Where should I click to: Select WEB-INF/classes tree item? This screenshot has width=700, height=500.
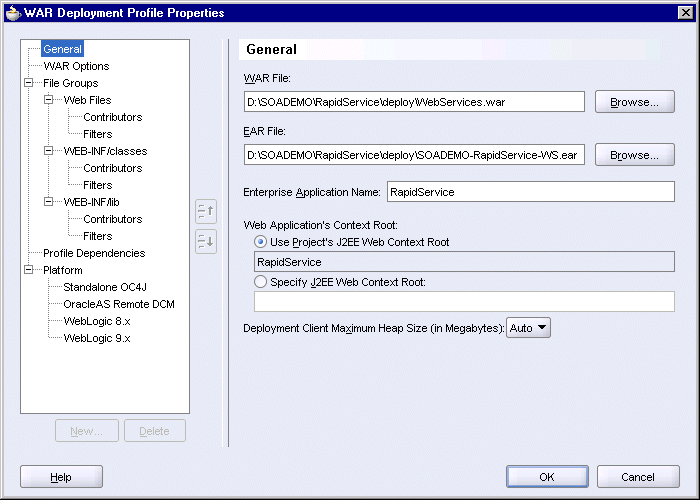tap(105, 151)
